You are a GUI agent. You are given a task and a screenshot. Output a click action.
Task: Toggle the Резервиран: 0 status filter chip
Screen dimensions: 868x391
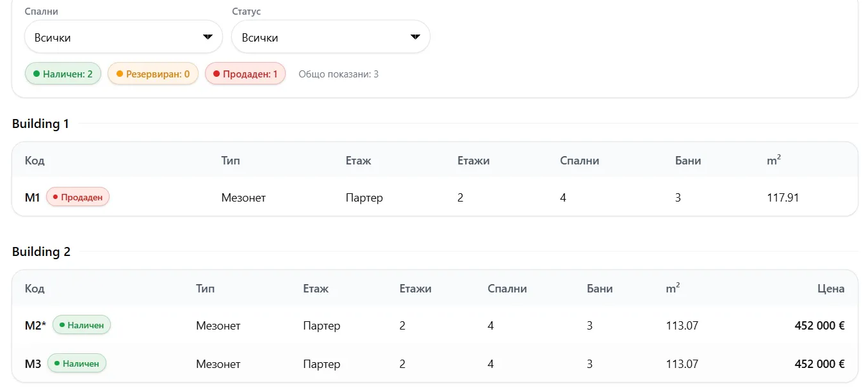(x=153, y=74)
